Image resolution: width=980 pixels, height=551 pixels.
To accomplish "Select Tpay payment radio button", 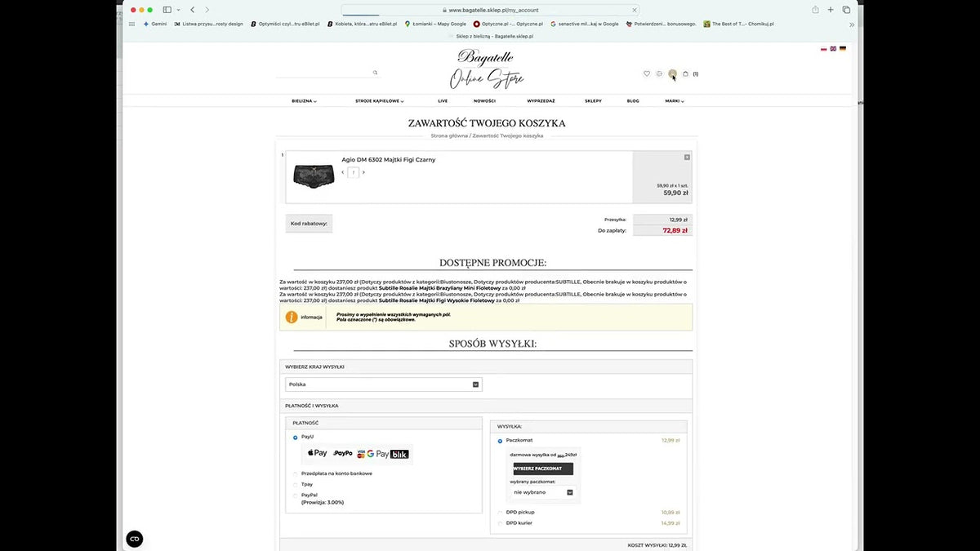I will tap(296, 484).
